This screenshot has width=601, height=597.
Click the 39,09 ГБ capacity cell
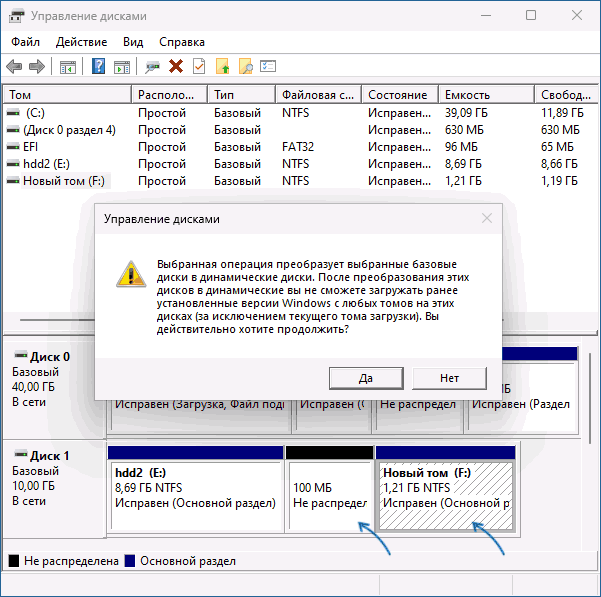click(x=466, y=113)
